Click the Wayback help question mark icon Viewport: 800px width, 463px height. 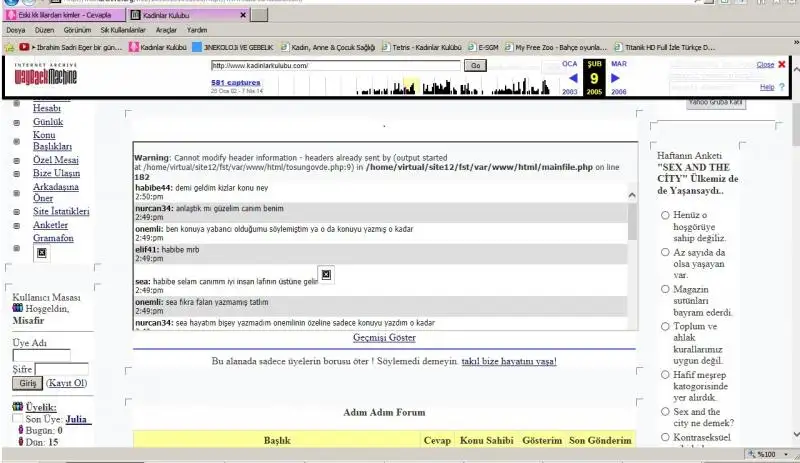tap(780, 87)
